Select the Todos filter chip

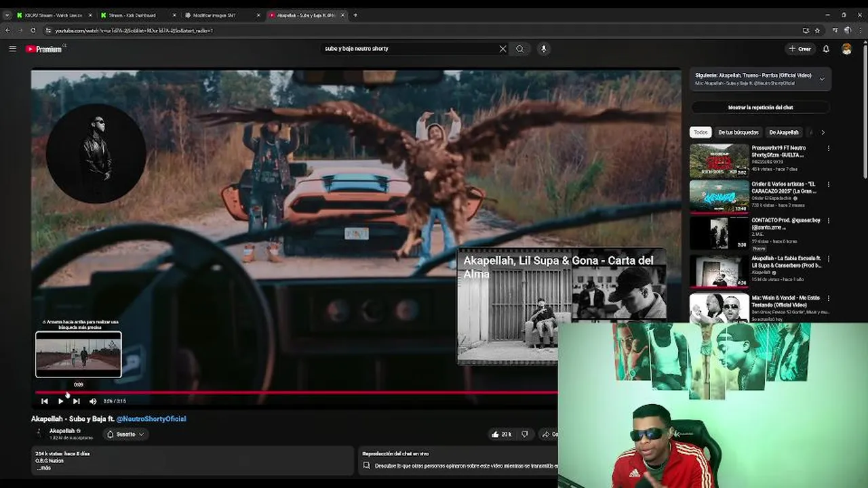coord(701,132)
